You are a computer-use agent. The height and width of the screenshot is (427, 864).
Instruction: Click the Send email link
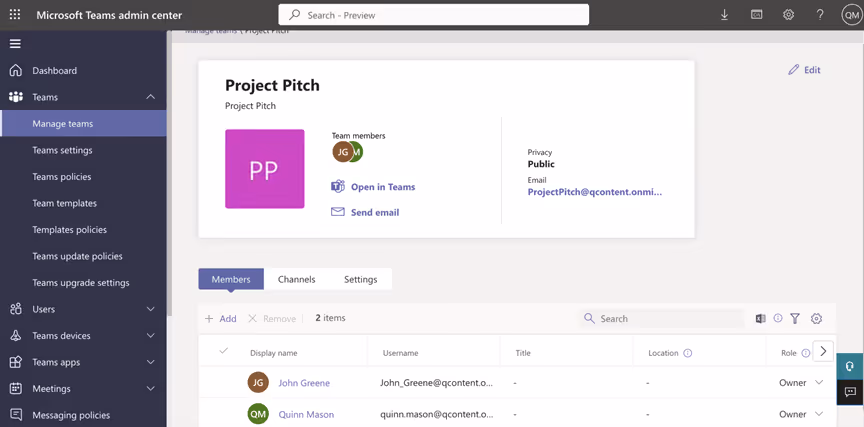click(x=375, y=212)
